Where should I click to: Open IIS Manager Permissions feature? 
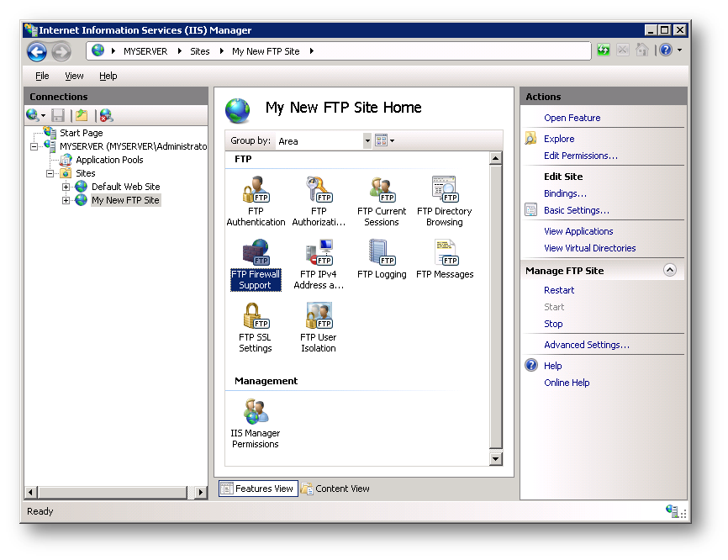click(256, 423)
